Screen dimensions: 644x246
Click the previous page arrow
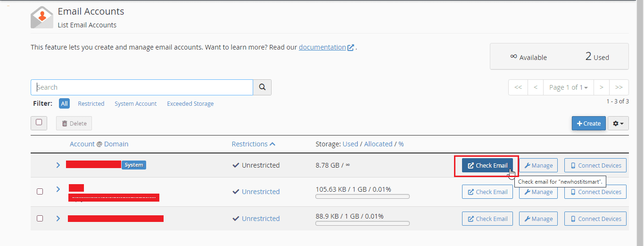pos(536,87)
